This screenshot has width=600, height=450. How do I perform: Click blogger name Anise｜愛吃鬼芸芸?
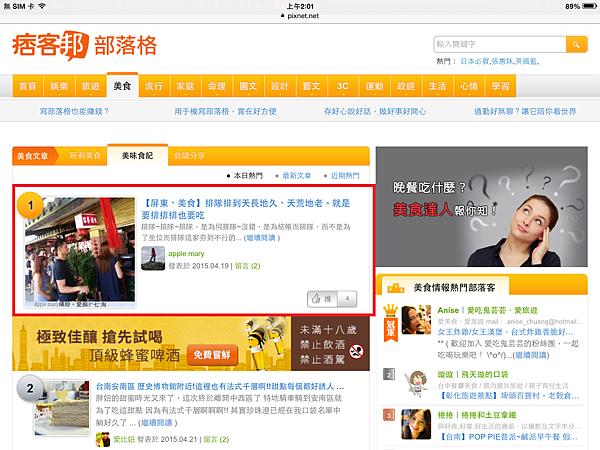coord(488,310)
